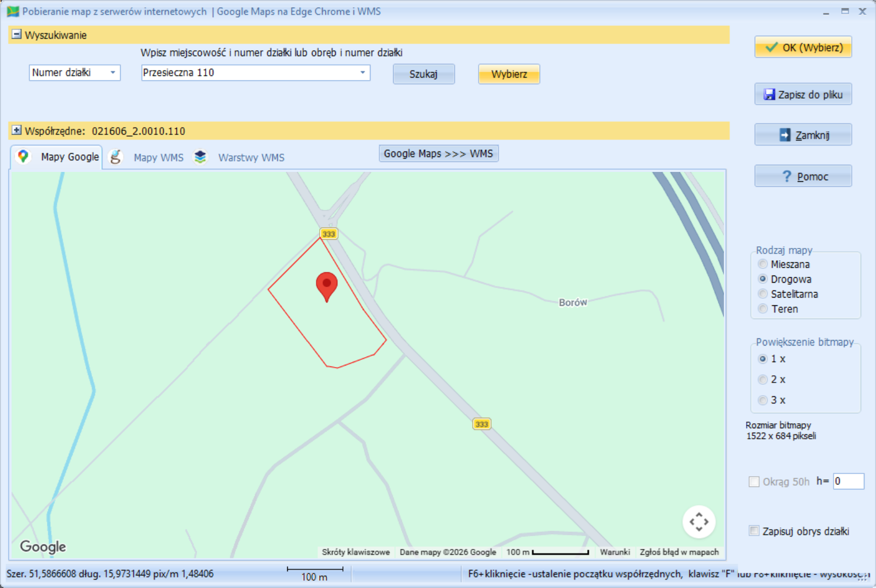Click Google Maps >>> WMS button
Image resolution: width=876 pixels, height=588 pixels.
(439, 154)
